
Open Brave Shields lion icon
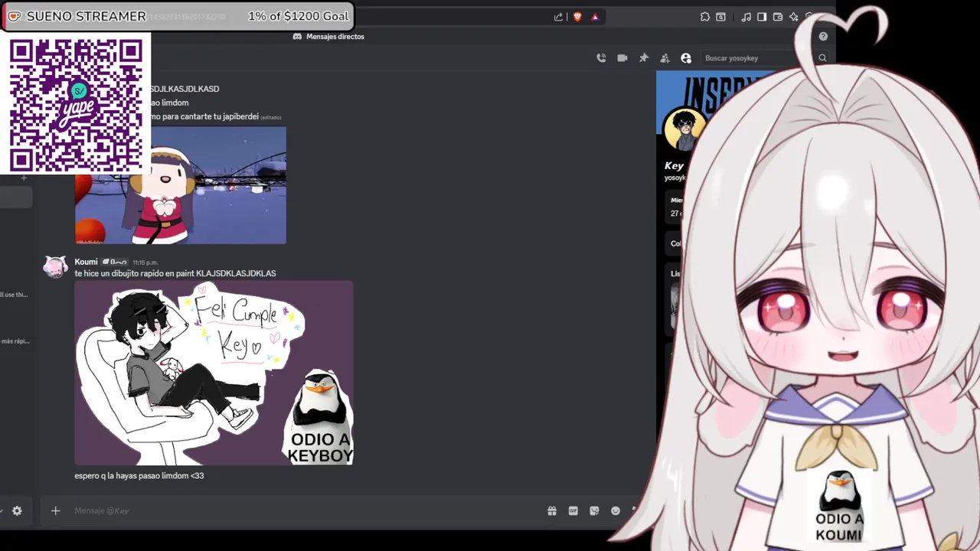tap(577, 17)
